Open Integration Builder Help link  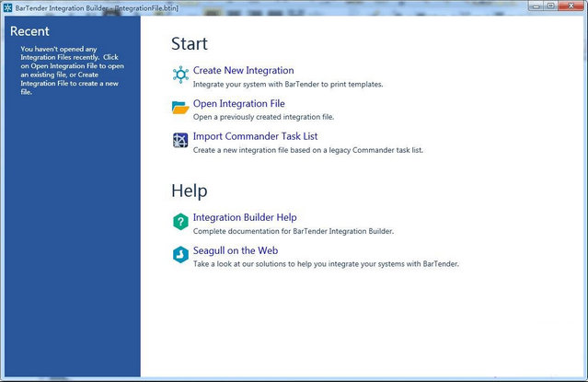click(245, 217)
